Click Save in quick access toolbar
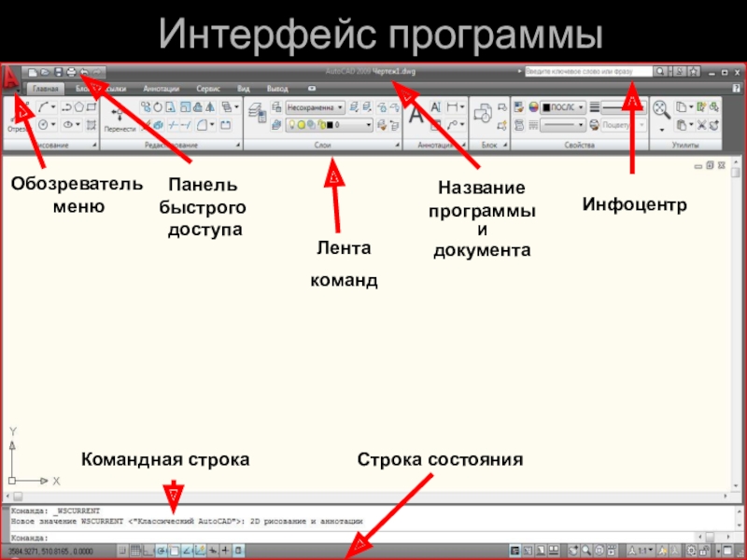 (58, 73)
